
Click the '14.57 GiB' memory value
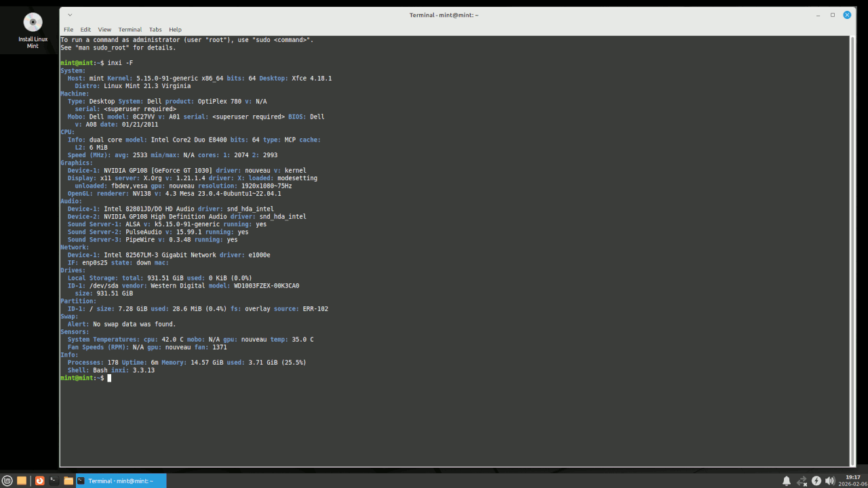tap(207, 363)
